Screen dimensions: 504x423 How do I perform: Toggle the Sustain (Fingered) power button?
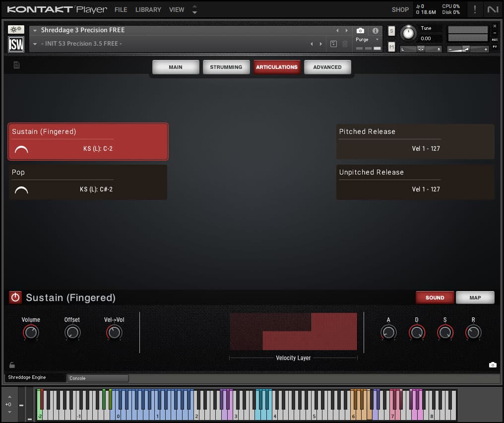[15, 298]
